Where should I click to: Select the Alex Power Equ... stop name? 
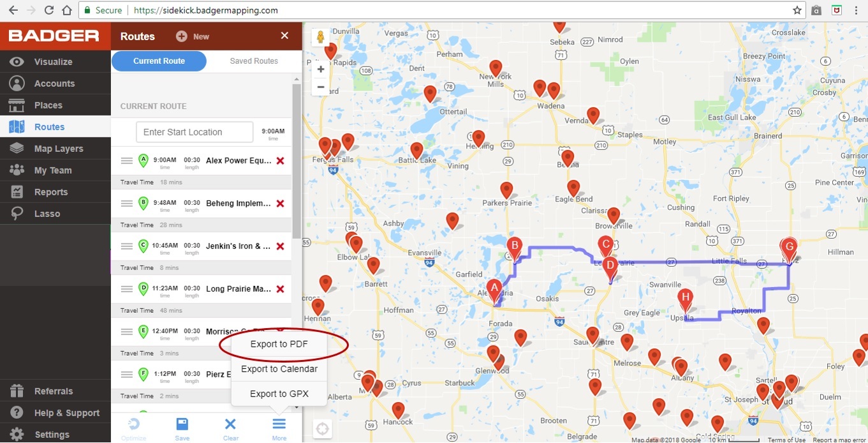[239, 161]
